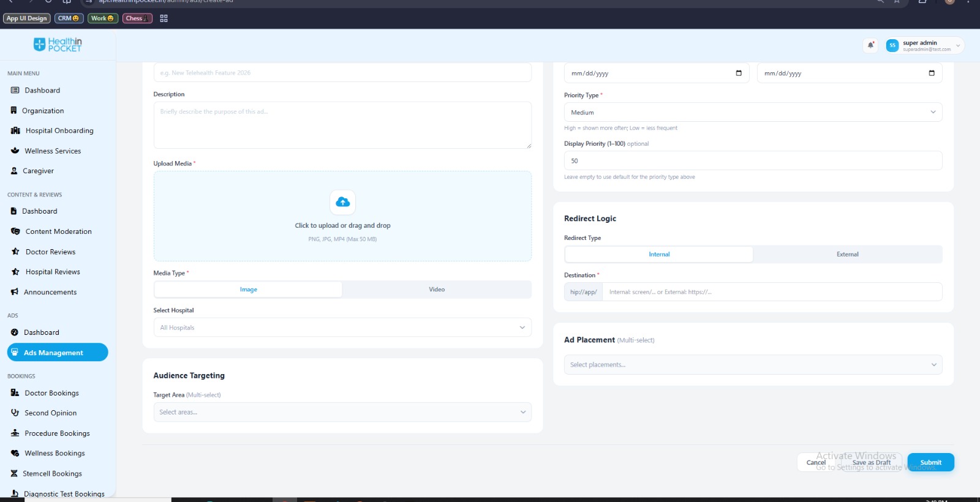980x502 pixels.
Task: Navigate to Content Moderation
Action: pos(59,231)
